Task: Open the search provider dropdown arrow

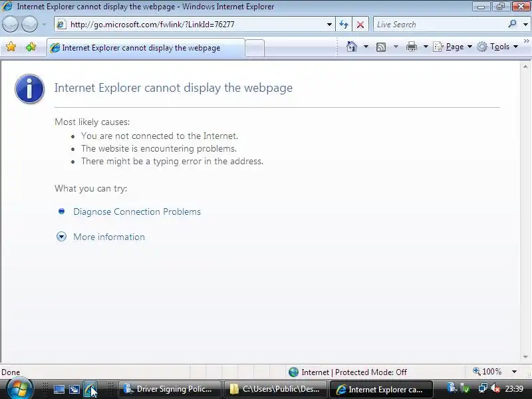Action: (525, 25)
